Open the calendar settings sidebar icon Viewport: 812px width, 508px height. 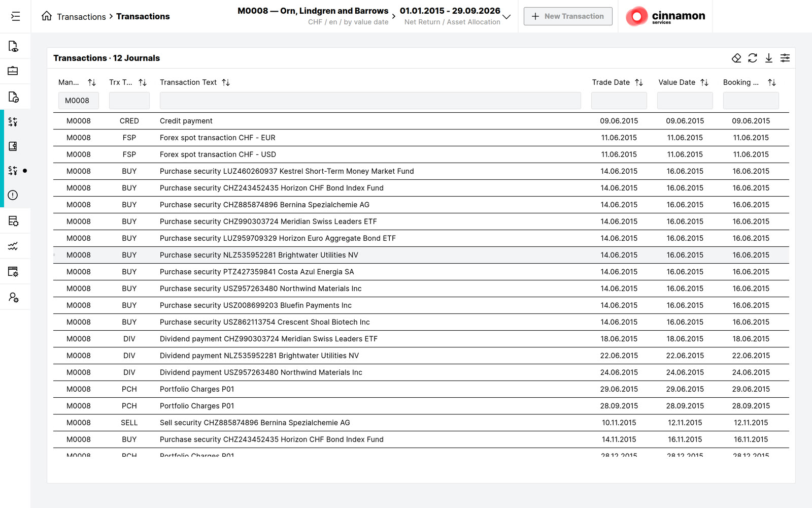13,272
